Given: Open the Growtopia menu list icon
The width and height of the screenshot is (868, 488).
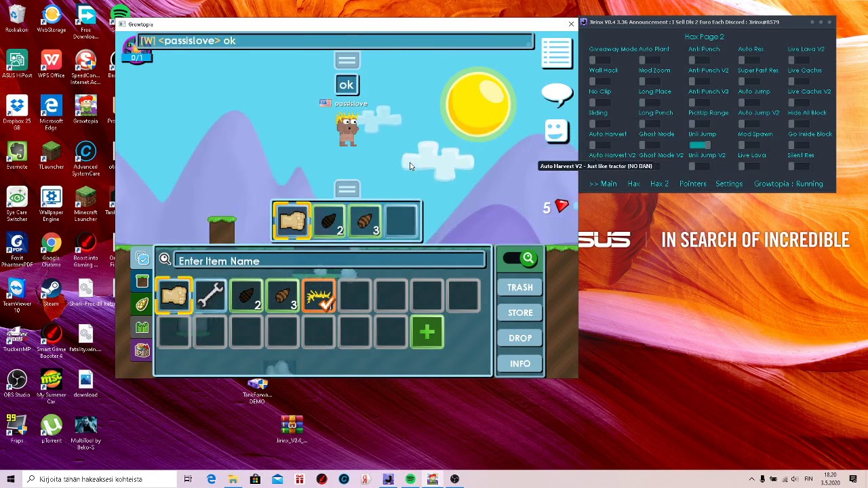Looking at the screenshot, I should (557, 54).
